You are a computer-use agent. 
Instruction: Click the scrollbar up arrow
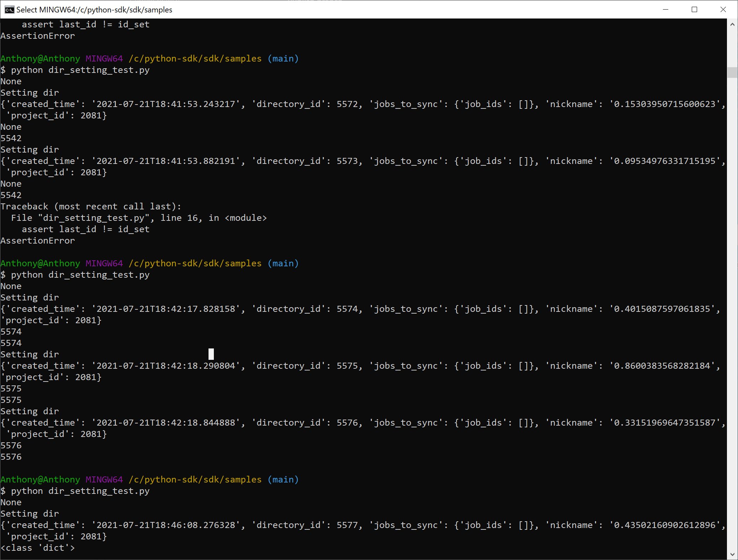point(732,25)
